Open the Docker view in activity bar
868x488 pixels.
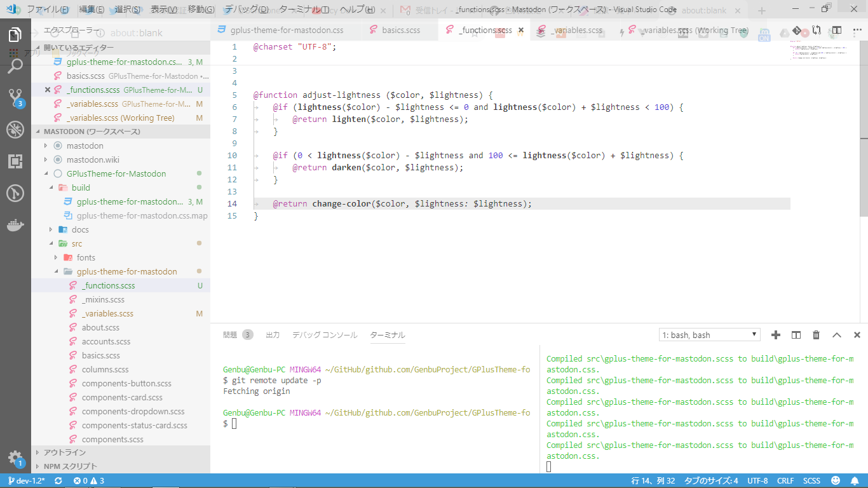(15, 225)
